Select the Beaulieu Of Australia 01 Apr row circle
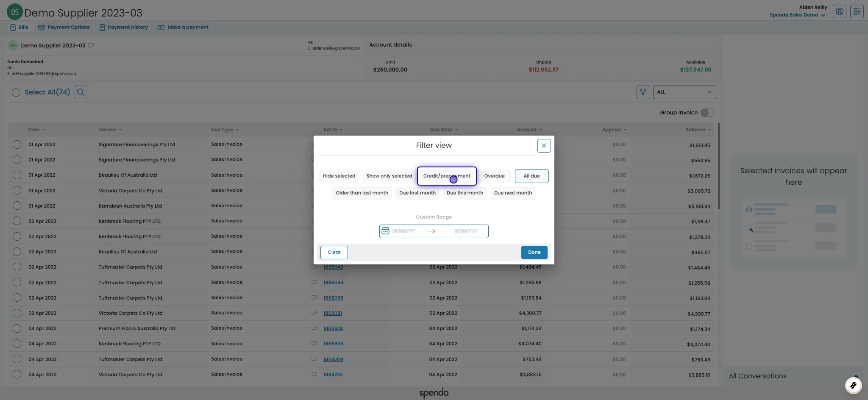 (x=17, y=175)
